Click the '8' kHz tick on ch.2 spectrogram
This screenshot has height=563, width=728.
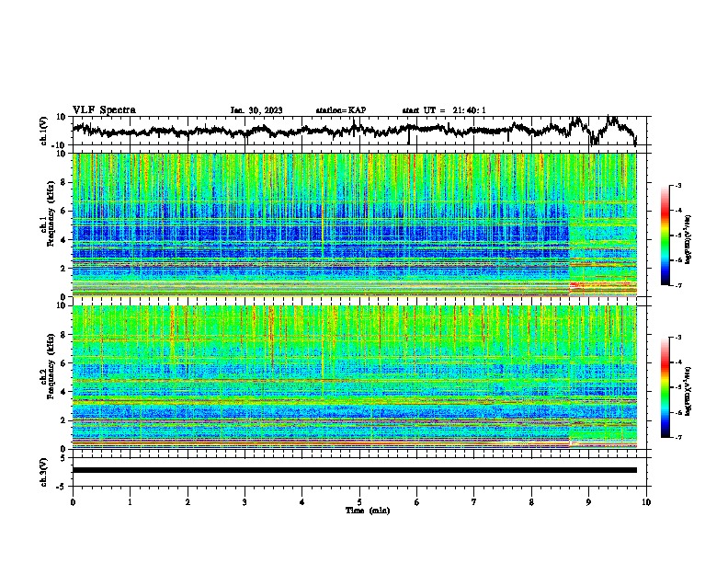coord(63,335)
